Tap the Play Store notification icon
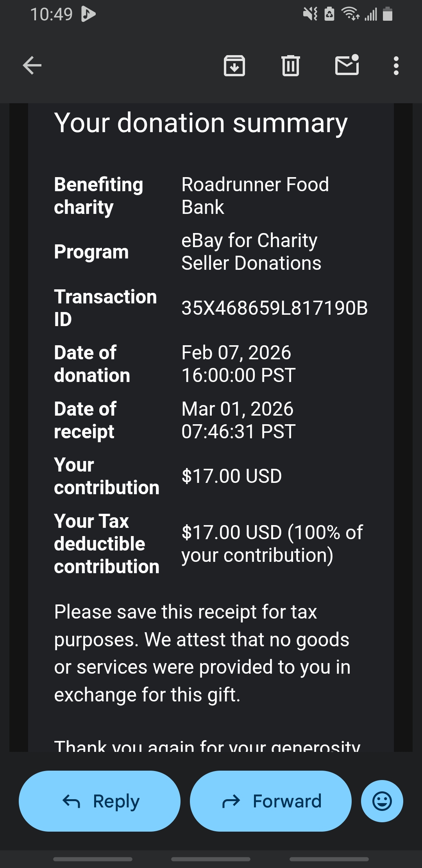Image resolution: width=422 pixels, height=868 pixels. (88, 14)
